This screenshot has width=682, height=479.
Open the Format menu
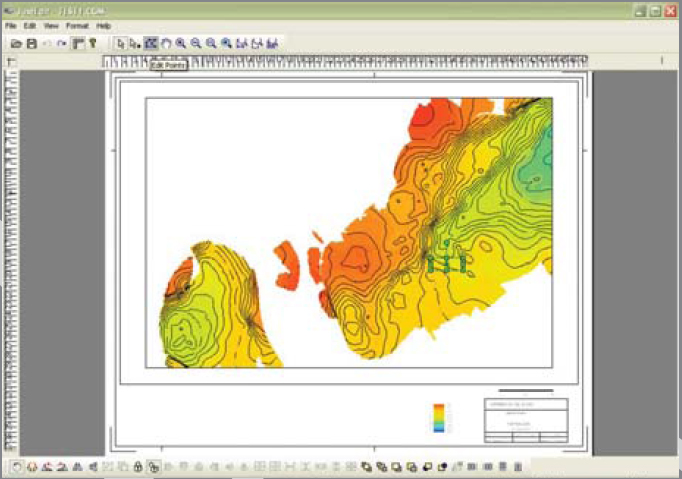coord(77,25)
